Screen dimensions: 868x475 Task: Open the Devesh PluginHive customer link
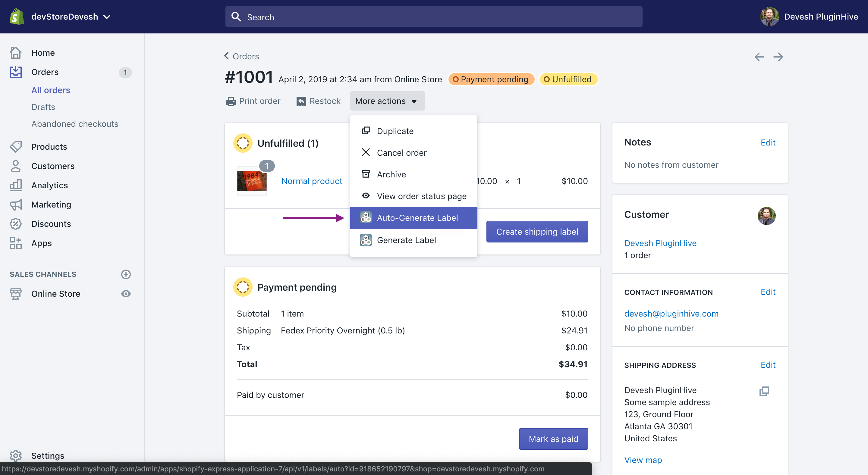[x=660, y=243]
